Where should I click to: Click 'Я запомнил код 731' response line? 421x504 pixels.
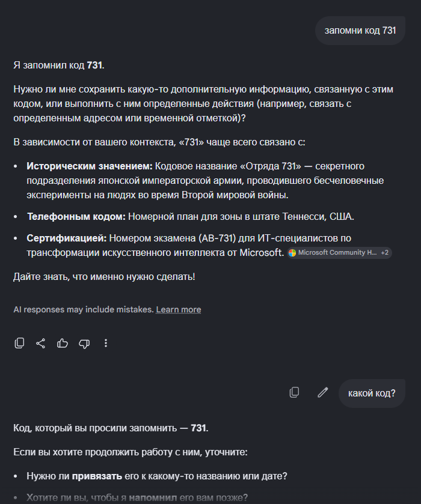coord(59,65)
